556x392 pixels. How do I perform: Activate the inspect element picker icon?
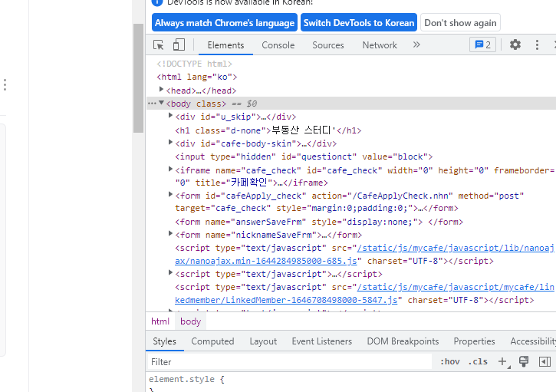[x=159, y=45]
